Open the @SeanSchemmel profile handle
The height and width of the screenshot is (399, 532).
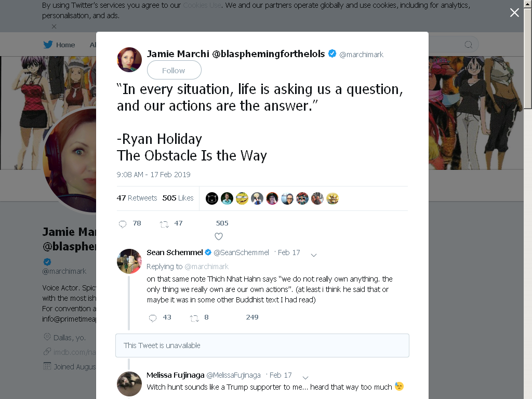click(x=241, y=252)
